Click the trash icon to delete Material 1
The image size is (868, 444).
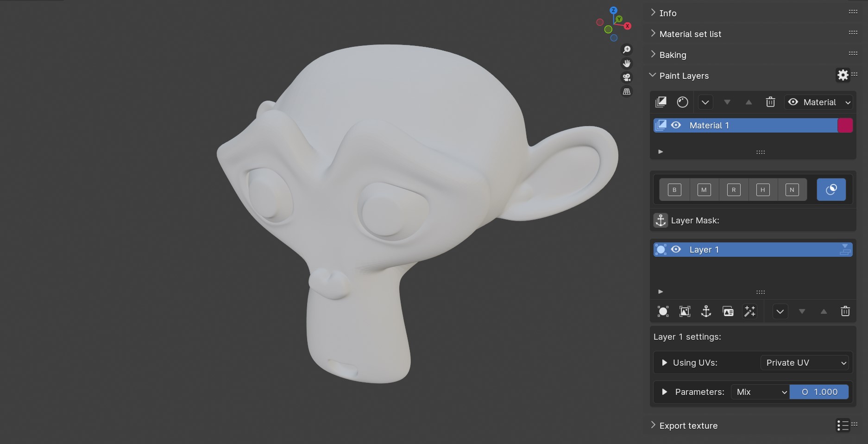(x=770, y=102)
